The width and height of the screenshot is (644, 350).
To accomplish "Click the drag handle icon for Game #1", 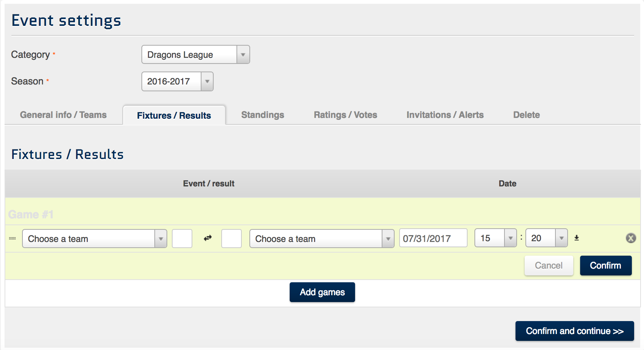I will click(13, 239).
